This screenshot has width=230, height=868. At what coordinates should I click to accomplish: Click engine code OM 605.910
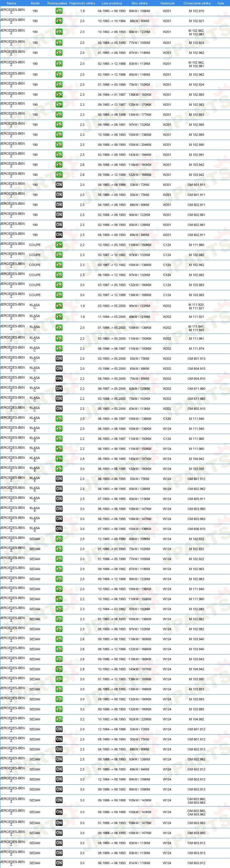(x=196, y=409)
